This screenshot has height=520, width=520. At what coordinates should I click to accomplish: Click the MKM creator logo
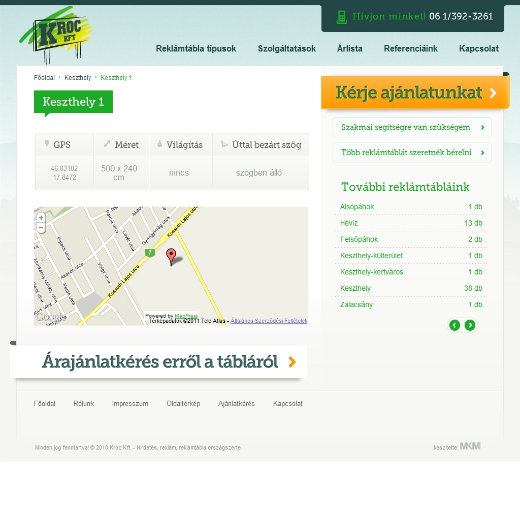470,446
